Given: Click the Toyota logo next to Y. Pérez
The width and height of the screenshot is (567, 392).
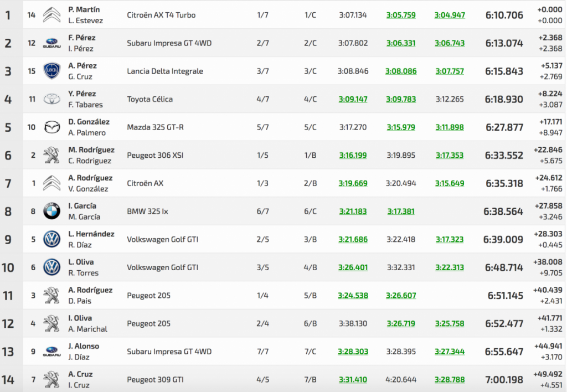Looking at the screenshot, I should pyautogui.click(x=51, y=99).
